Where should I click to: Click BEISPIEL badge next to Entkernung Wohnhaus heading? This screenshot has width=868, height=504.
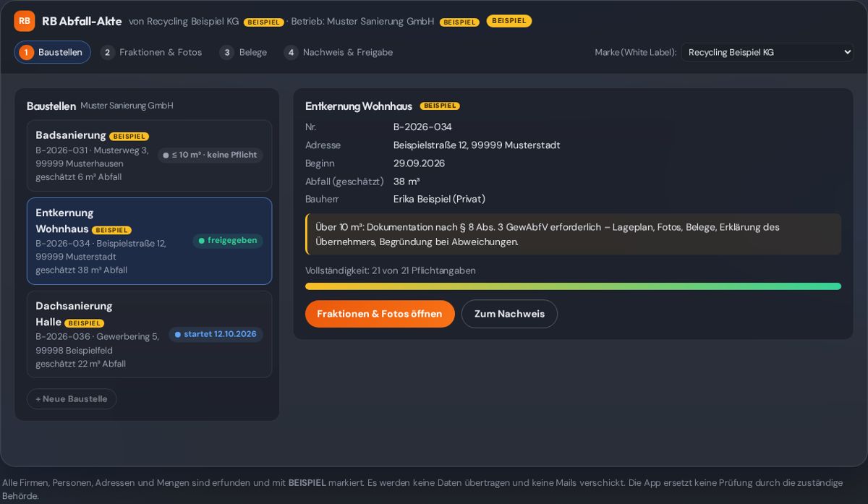point(440,106)
